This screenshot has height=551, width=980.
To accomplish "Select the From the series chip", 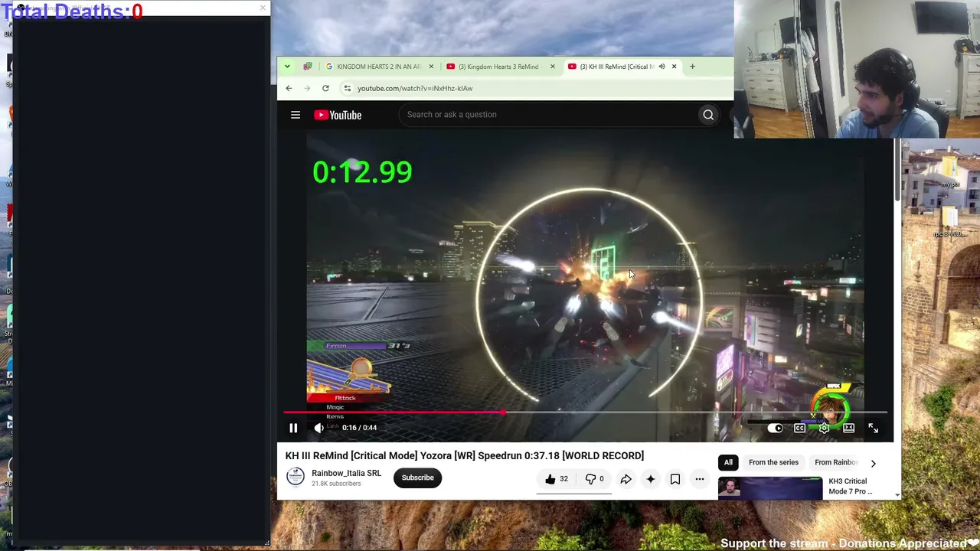I will [773, 462].
